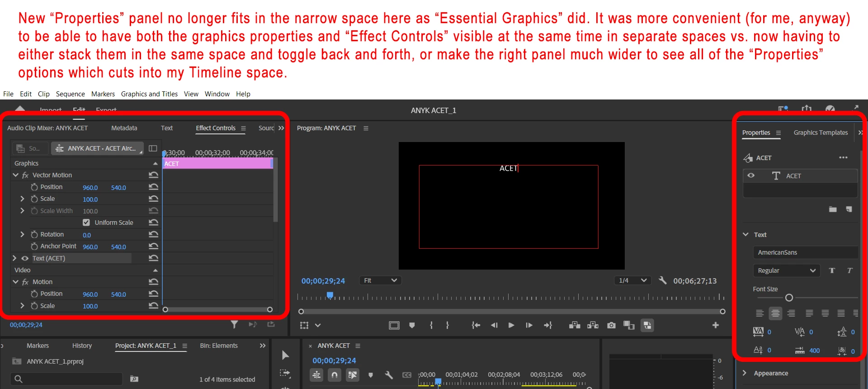Click new layer icon in Properties
Screen dimensions: 868x389
click(x=849, y=209)
